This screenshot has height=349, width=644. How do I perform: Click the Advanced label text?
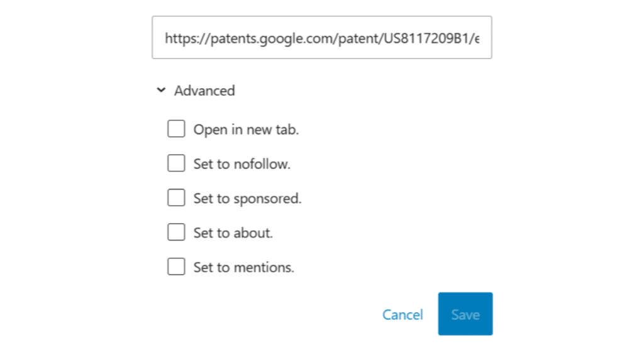pos(204,91)
